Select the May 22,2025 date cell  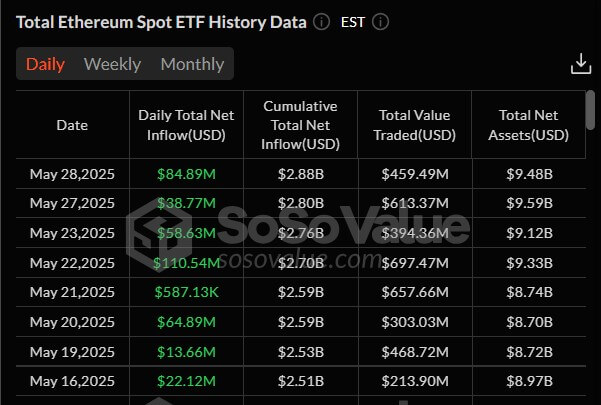click(x=72, y=263)
